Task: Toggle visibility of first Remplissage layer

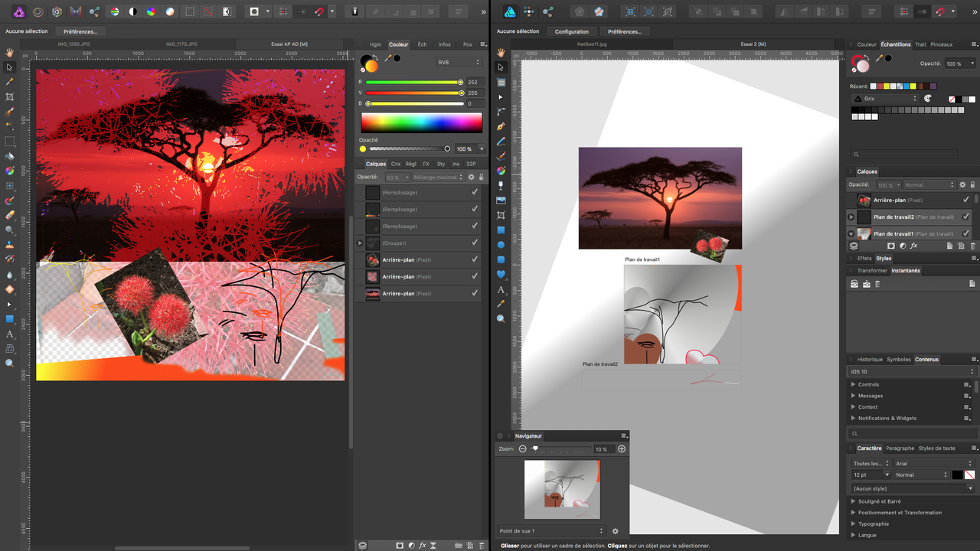Action: [x=475, y=192]
